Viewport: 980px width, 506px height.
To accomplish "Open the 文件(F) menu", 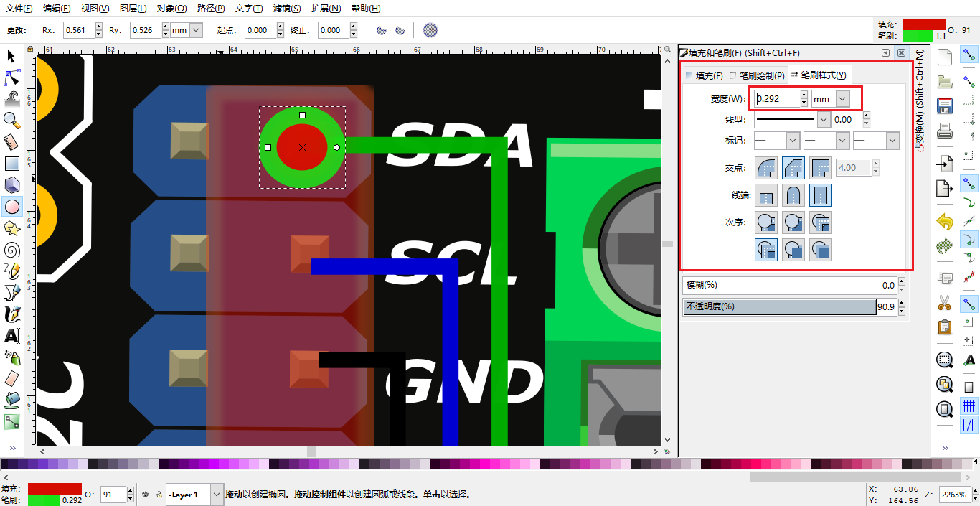I will click(x=19, y=9).
